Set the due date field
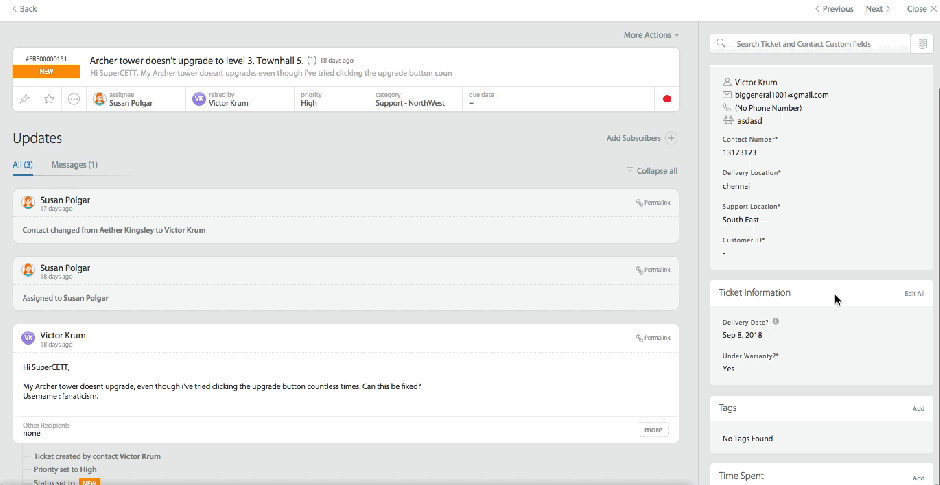 tap(558, 100)
